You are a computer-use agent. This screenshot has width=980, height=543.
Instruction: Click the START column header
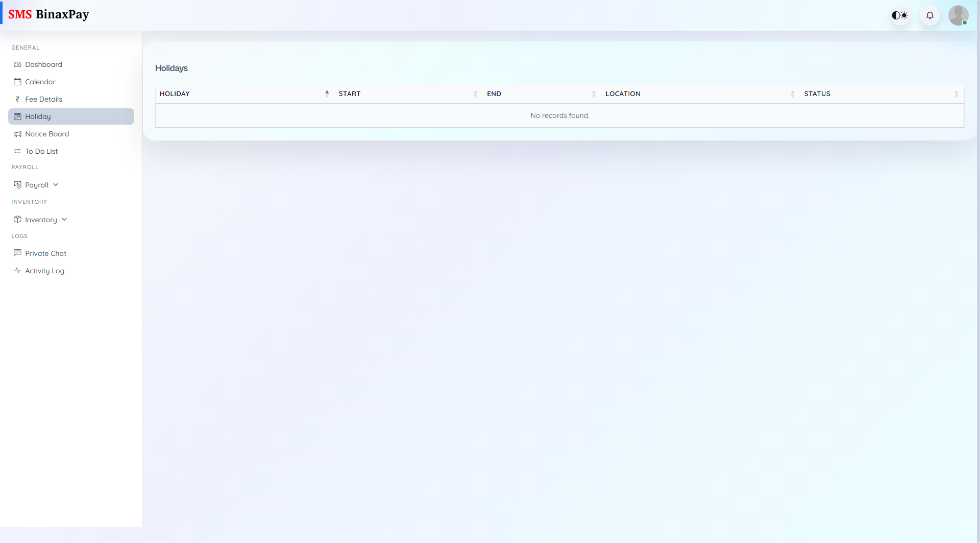point(350,93)
